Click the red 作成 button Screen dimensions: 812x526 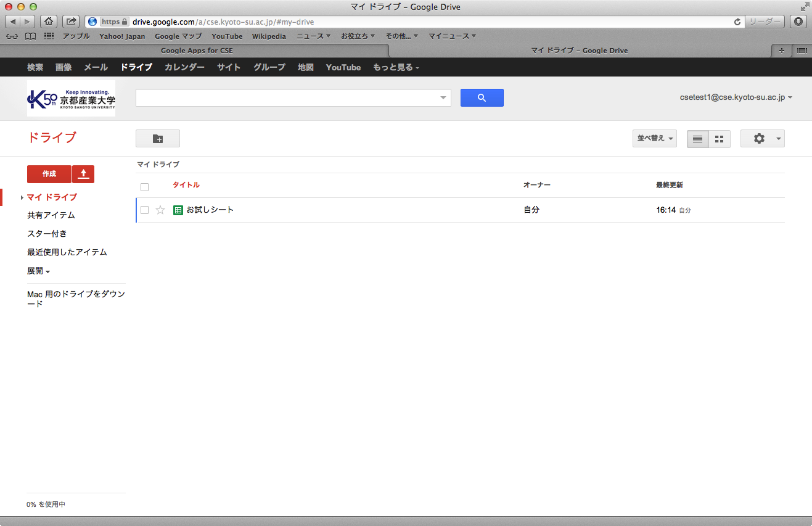49,174
